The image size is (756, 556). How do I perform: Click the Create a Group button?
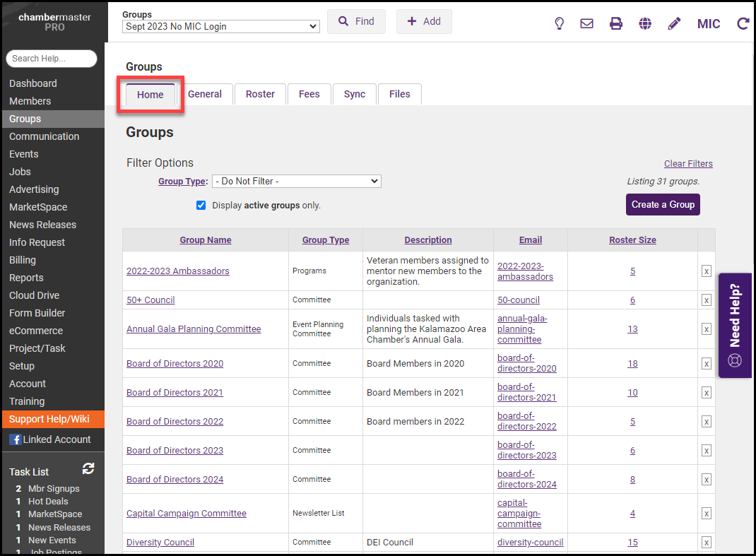[663, 204]
